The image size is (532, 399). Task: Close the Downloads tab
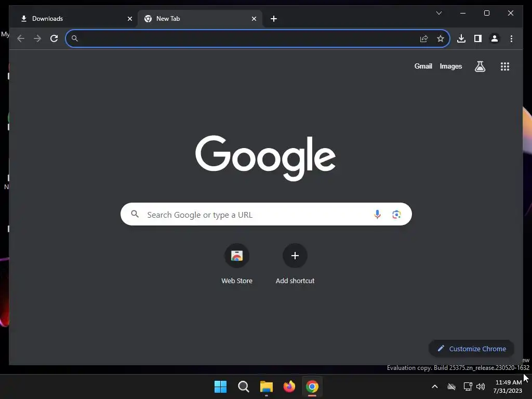point(129,19)
